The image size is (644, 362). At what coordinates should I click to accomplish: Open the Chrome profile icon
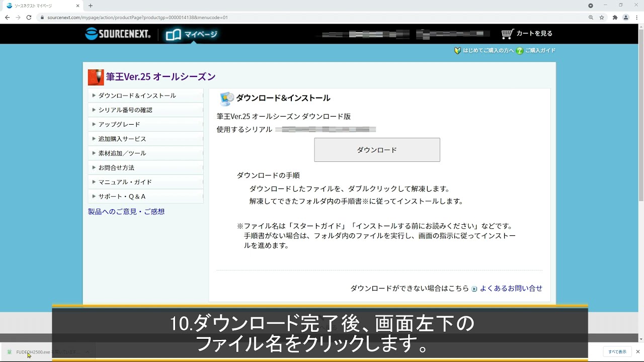626,17
